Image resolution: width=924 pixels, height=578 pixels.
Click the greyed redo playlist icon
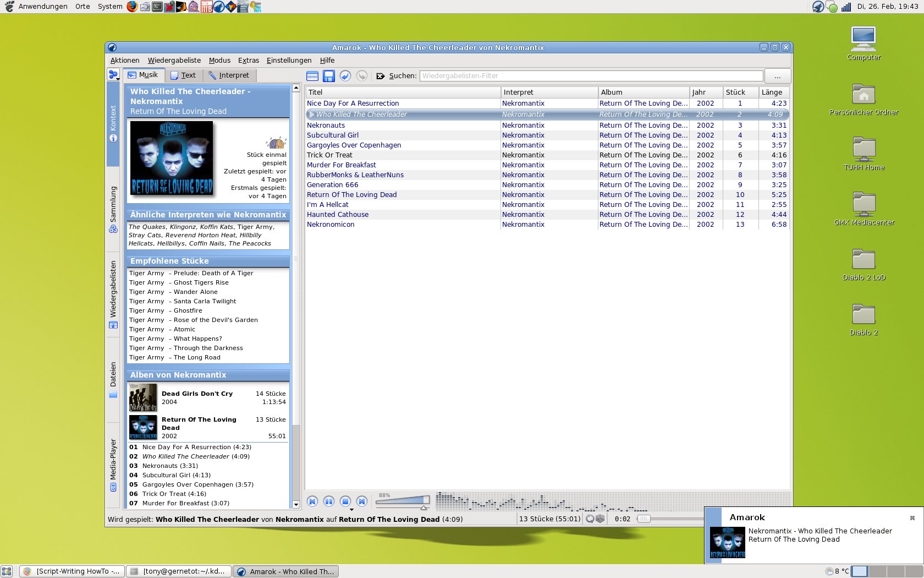(x=362, y=76)
